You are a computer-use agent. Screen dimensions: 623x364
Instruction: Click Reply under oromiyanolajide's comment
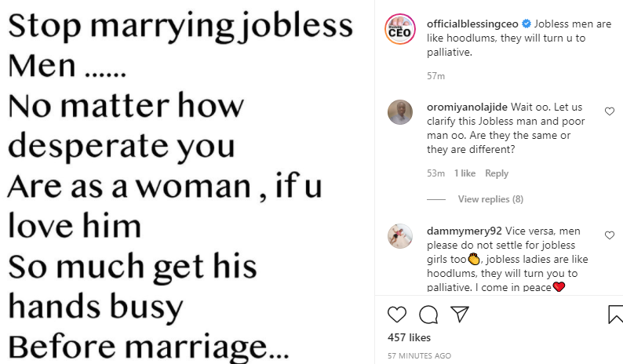tap(497, 173)
